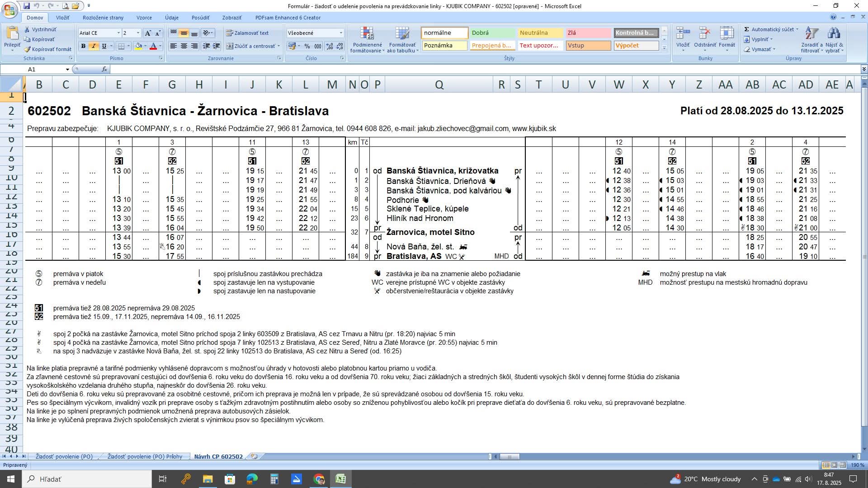Image resolution: width=868 pixels, height=488 pixels.
Task: Click the Zalamovať text icon
Action: [230, 33]
